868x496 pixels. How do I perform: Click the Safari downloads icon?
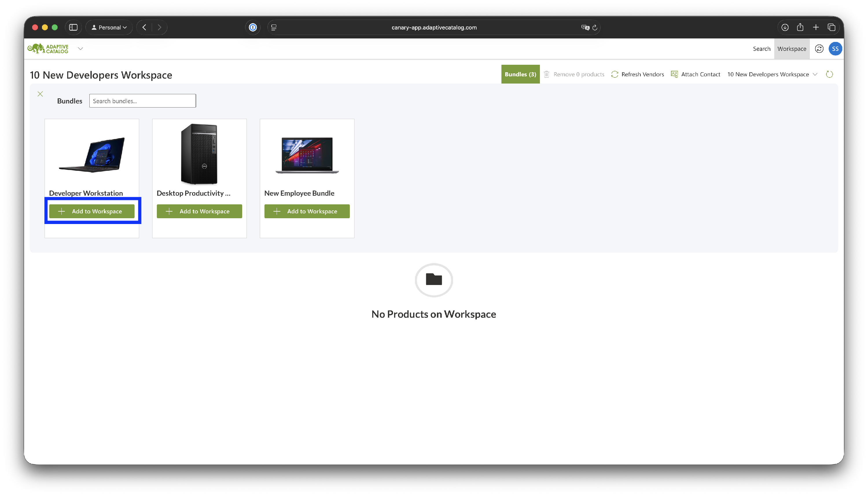(785, 27)
